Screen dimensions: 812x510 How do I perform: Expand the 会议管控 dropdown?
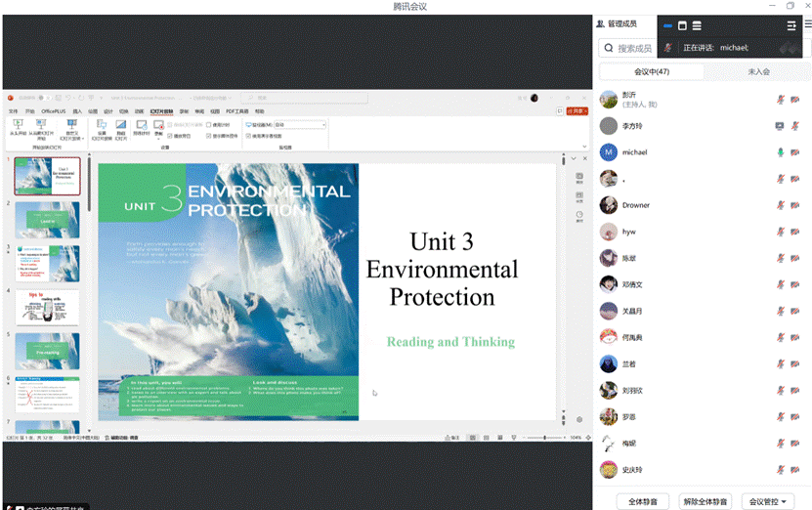pos(767,501)
